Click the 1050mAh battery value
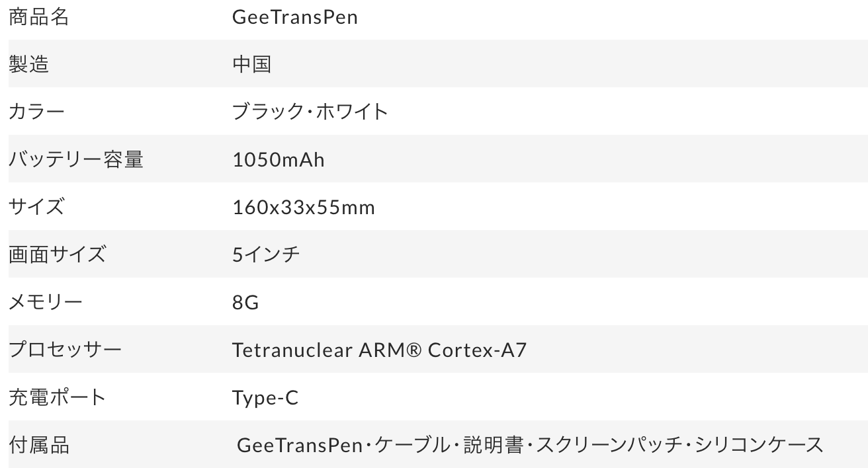This screenshot has width=868, height=468. click(x=278, y=159)
